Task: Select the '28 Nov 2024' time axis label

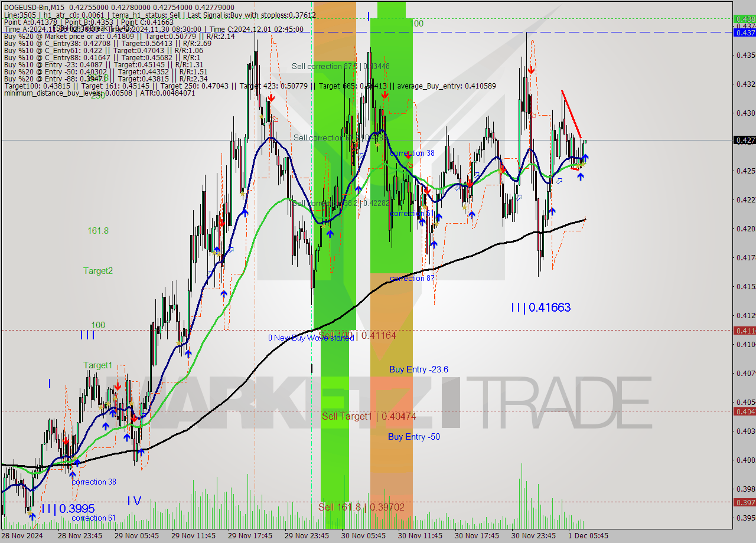Action: (x=22, y=535)
